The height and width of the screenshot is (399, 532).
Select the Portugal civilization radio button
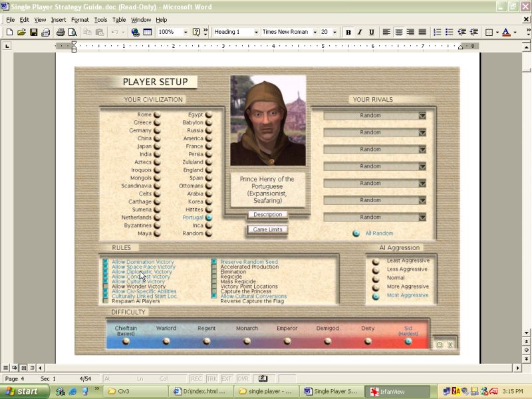click(x=209, y=217)
